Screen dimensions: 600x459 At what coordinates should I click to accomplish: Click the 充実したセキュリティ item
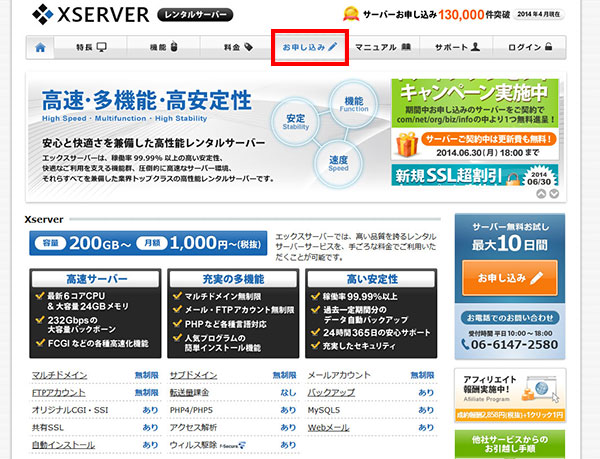click(x=353, y=346)
